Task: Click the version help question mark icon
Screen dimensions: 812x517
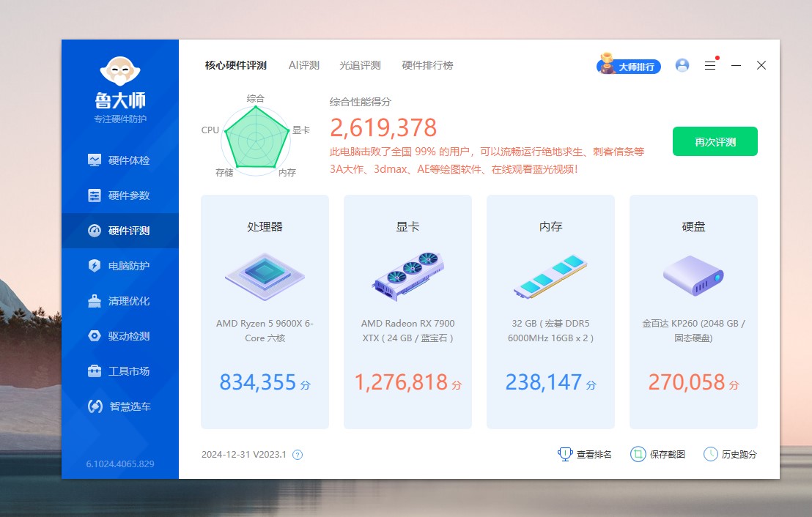Action: tap(298, 455)
